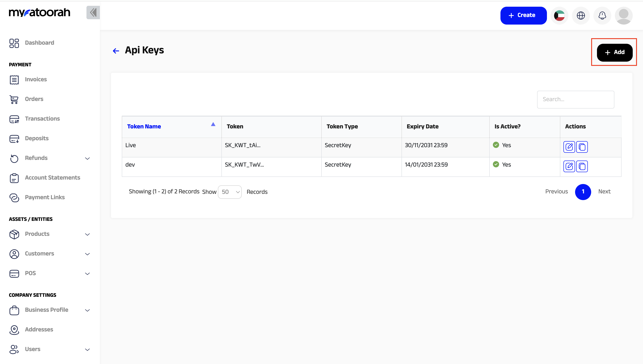Click the blue Create button
Viewport: 643px width, 364px height.
point(523,15)
